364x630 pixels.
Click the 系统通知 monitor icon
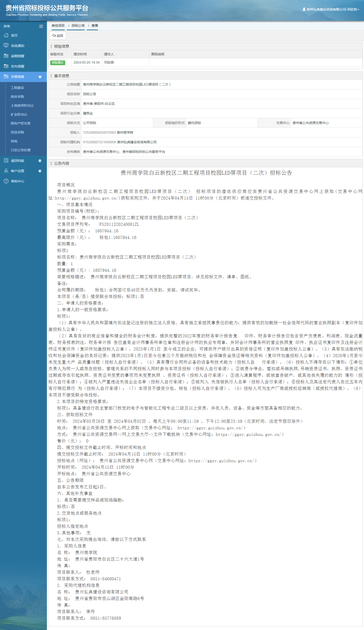click(x=6, y=45)
